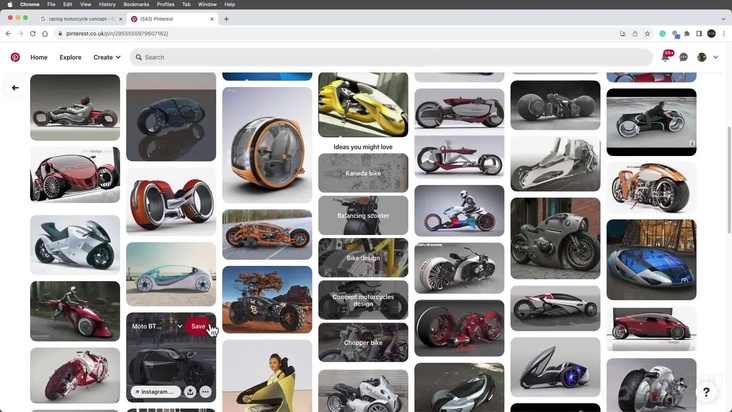This screenshot has width=732, height=412.
Task: Open the Pinterest messages speech bubble icon
Action: [683, 57]
